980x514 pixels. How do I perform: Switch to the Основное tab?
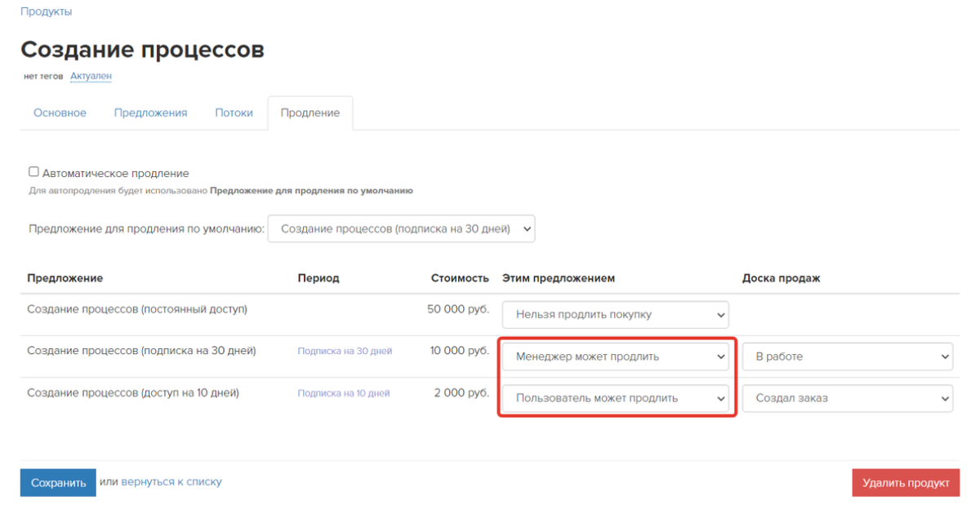click(60, 113)
